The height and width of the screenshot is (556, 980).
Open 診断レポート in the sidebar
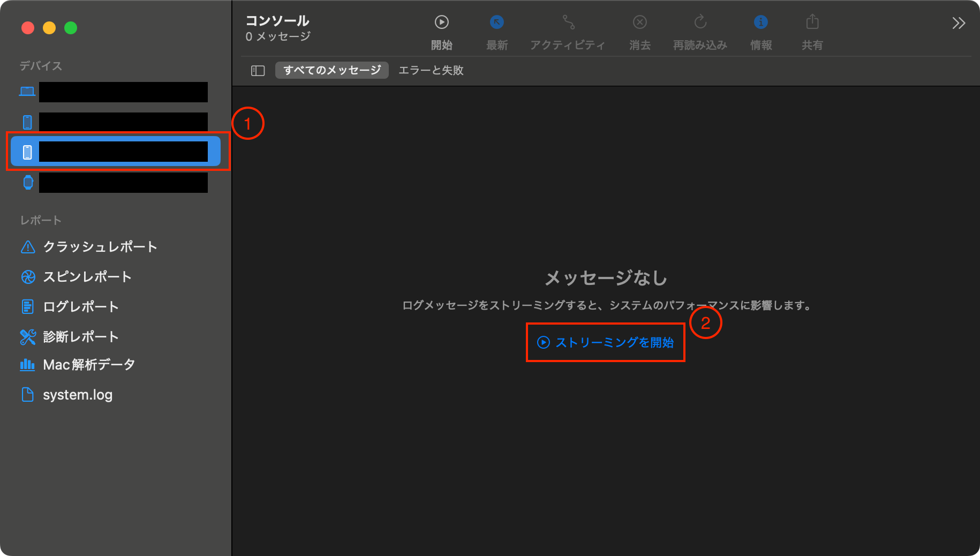tap(80, 337)
